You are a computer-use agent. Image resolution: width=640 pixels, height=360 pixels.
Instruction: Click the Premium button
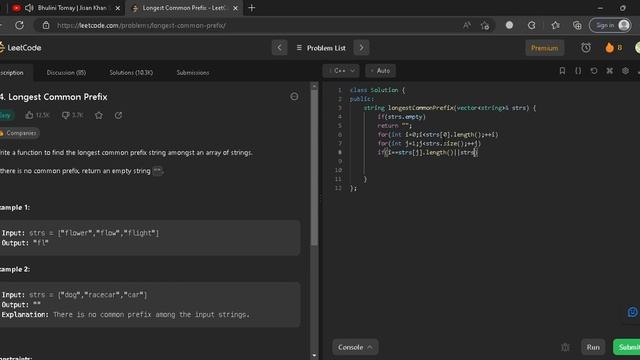point(544,48)
